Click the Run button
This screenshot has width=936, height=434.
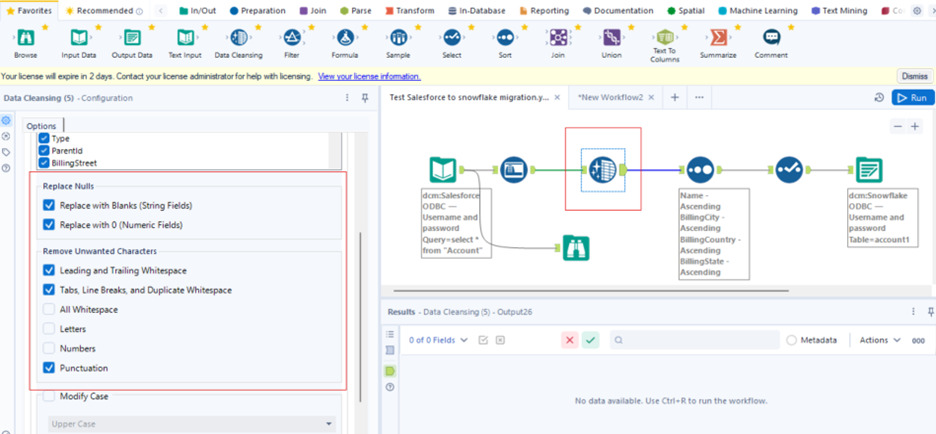click(912, 97)
